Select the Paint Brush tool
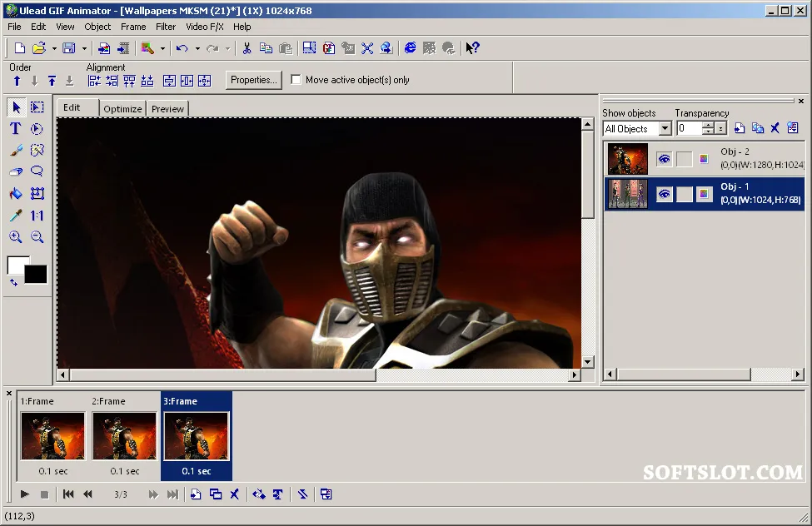The image size is (812, 526). pyautogui.click(x=16, y=150)
